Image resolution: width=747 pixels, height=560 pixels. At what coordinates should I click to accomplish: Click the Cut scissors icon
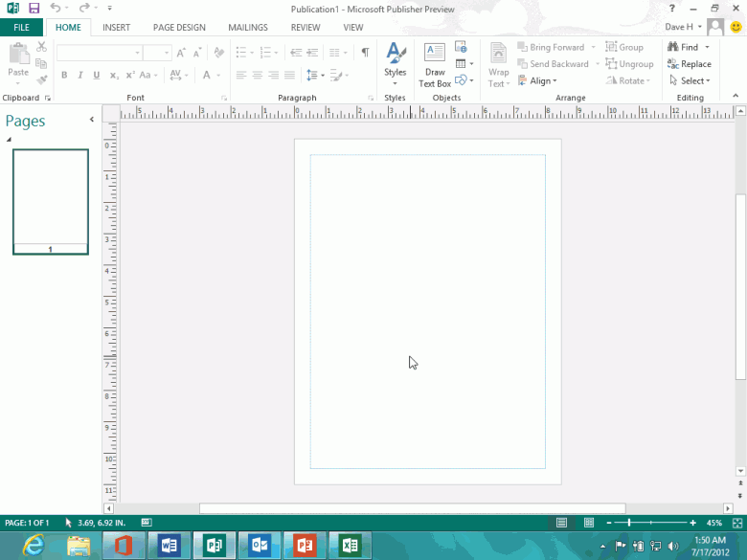coord(41,47)
